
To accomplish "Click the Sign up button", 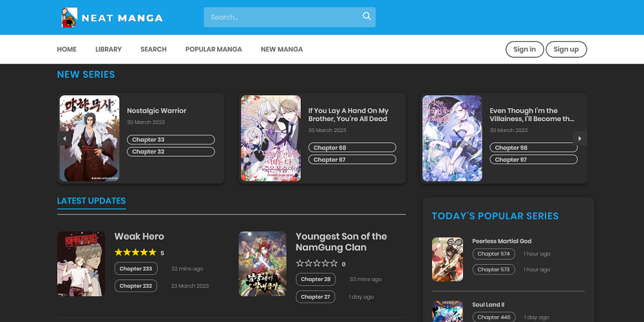I will tap(566, 50).
